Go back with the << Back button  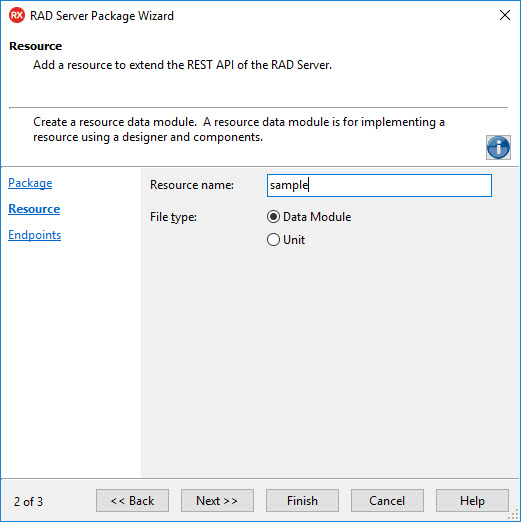point(132,500)
